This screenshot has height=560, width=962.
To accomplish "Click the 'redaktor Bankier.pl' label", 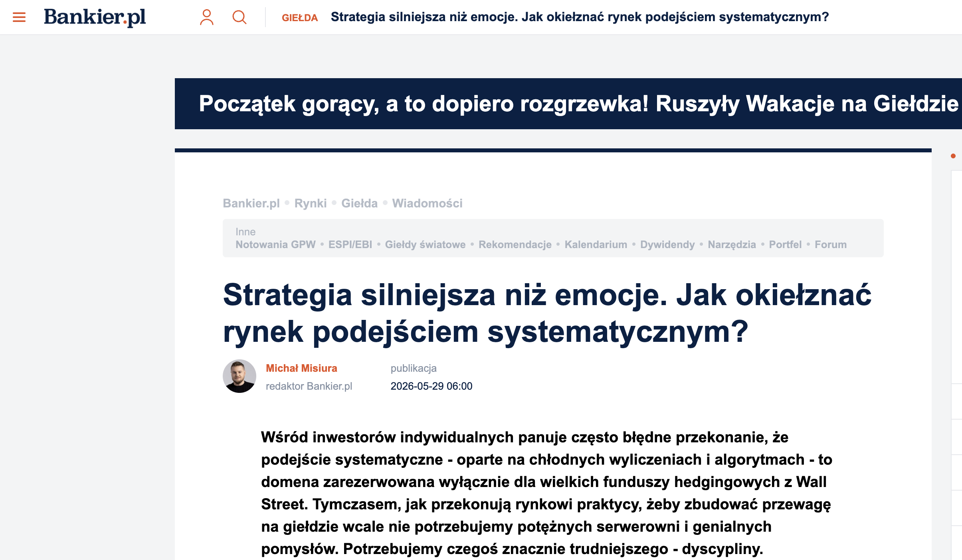I will point(309,386).
